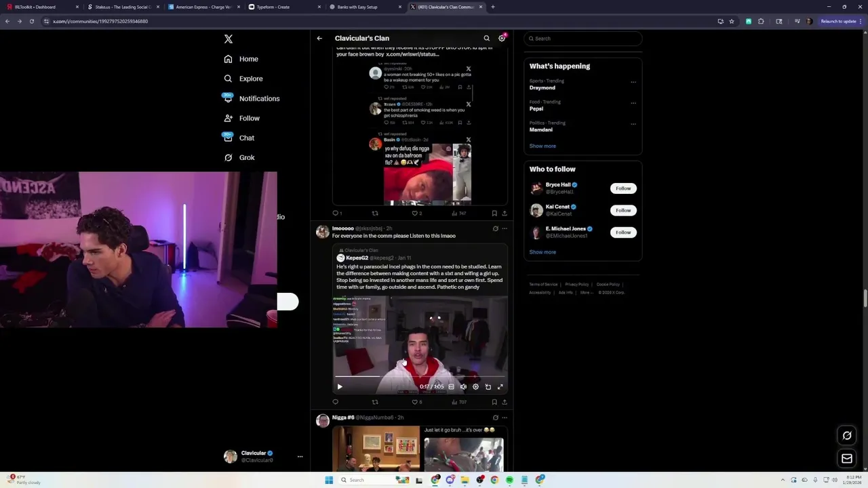Like lmooooo's post with 6 likes
The height and width of the screenshot is (488, 868).
pyautogui.click(x=416, y=402)
